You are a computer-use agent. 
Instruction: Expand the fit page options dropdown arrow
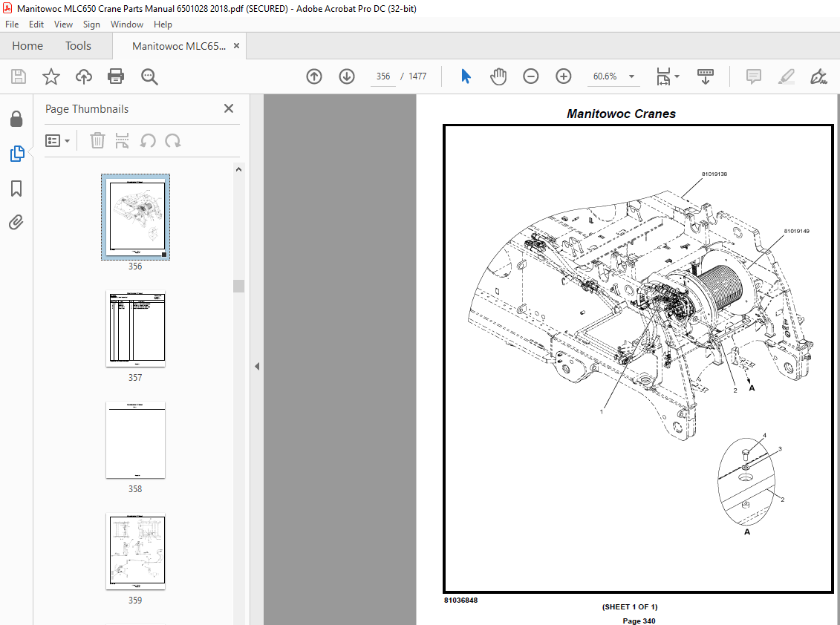coord(677,76)
